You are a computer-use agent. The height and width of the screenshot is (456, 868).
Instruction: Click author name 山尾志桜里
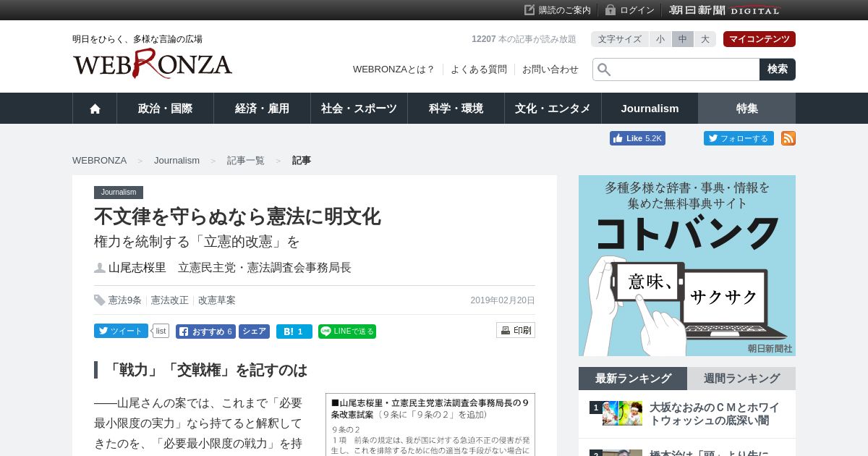click(137, 268)
